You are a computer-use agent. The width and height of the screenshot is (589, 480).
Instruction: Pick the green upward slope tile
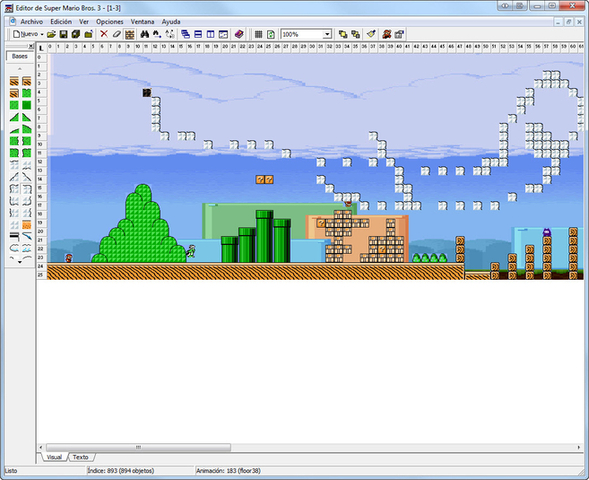tap(14, 117)
